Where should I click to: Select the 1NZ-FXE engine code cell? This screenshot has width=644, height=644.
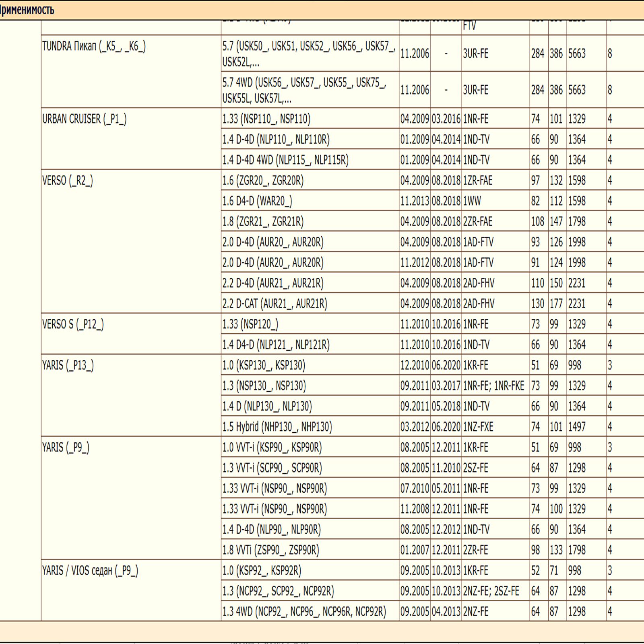478,427
